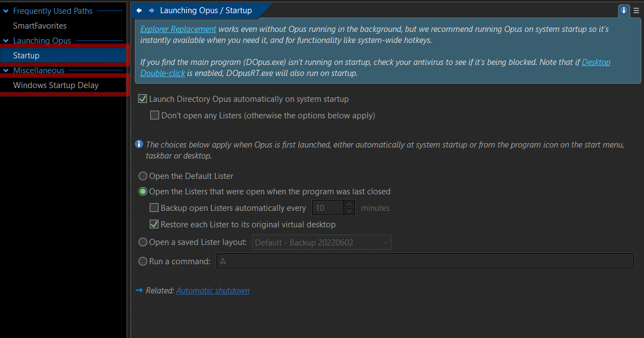Open the saved Lister layout dropdown
The width and height of the screenshot is (644, 338).
point(321,242)
